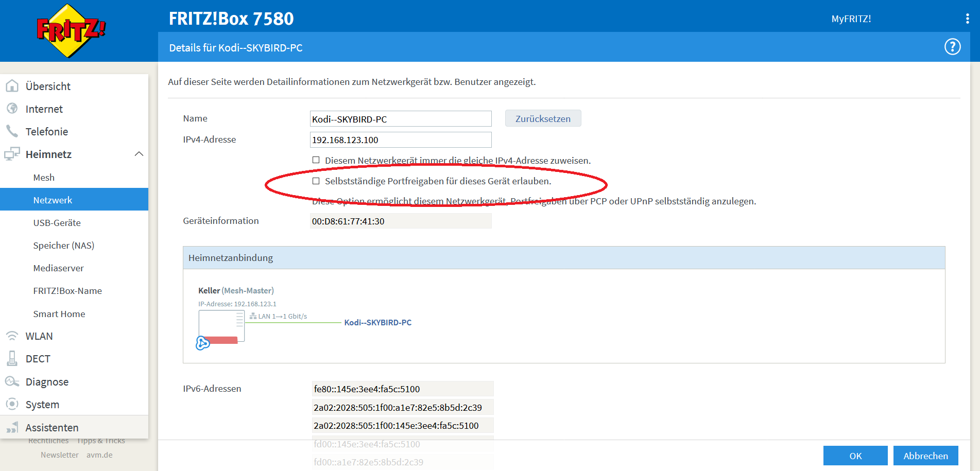Click the Keller (Mesh-Master) label
The width and height of the screenshot is (980, 471).
(236, 290)
